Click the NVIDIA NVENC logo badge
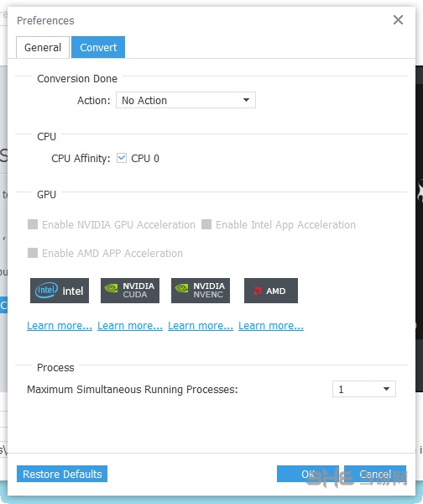This screenshot has height=504, width=423. (x=201, y=291)
